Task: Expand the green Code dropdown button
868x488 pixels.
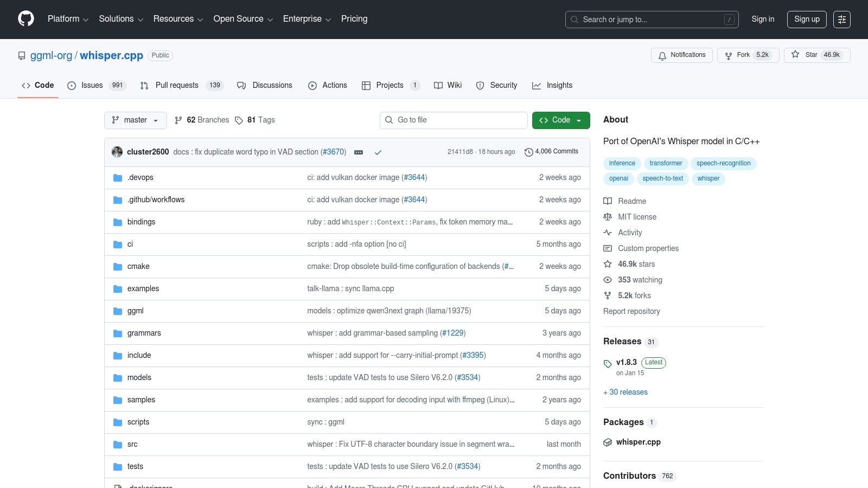Action: [x=560, y=120]
